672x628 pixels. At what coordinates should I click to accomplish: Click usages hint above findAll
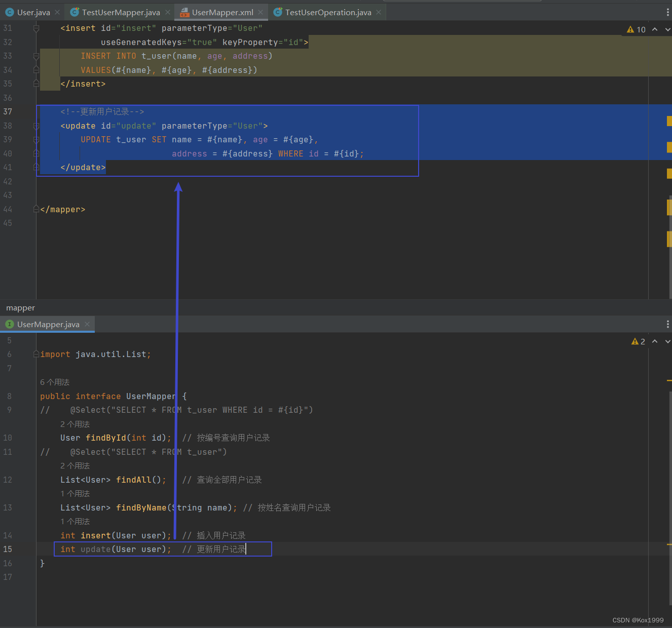(x=75, y=466)
